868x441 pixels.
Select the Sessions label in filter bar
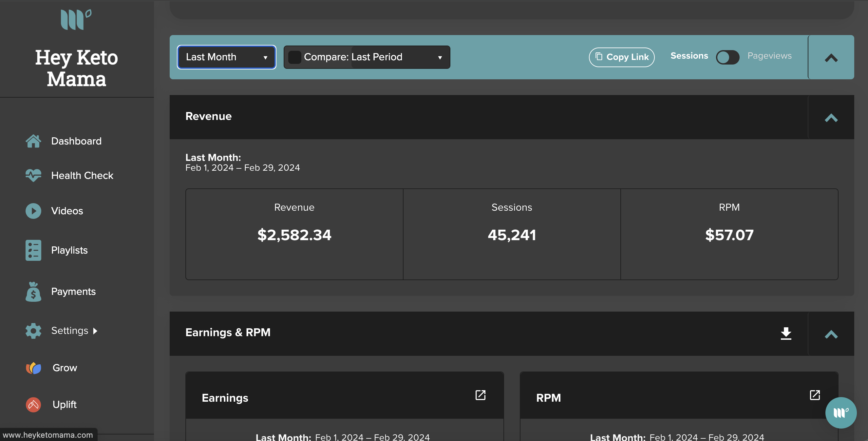pyautogui.click(x=689, y=56)
